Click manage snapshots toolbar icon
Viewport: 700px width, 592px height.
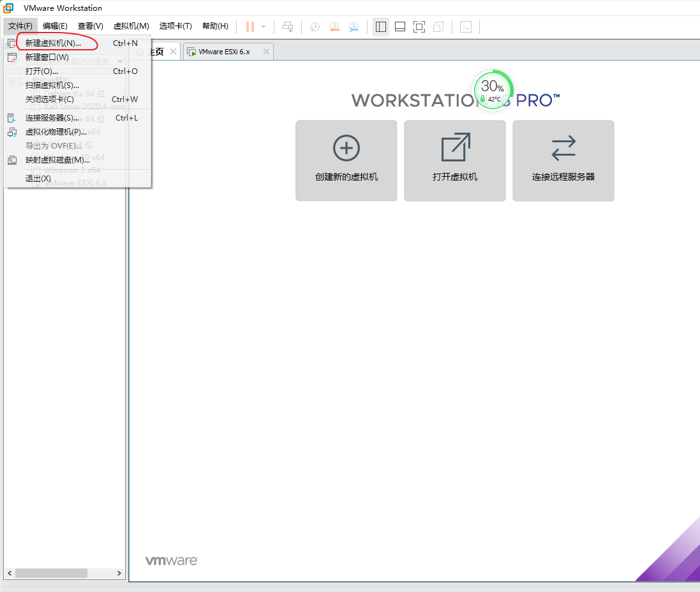[353, 27]
